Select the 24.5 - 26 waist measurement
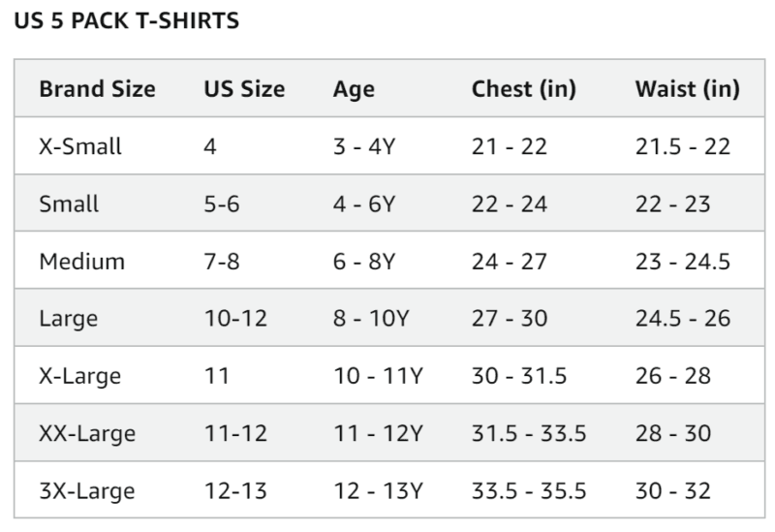 pos(683,319)
